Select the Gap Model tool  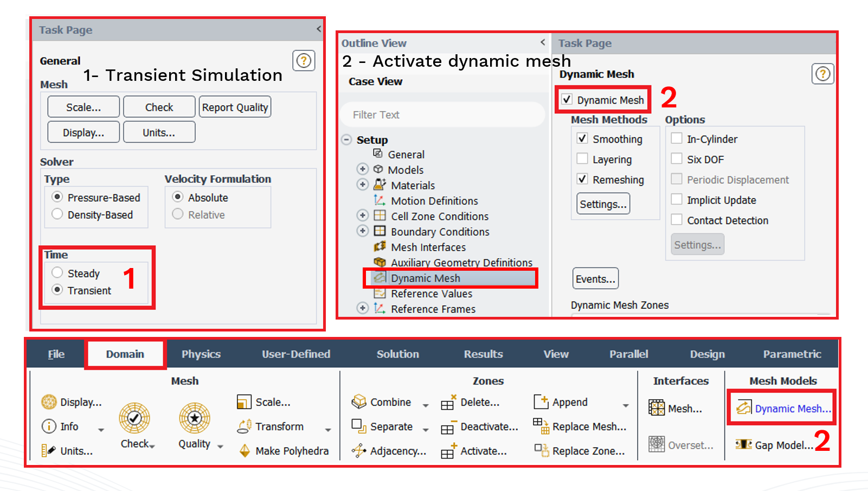pos(783,445)
